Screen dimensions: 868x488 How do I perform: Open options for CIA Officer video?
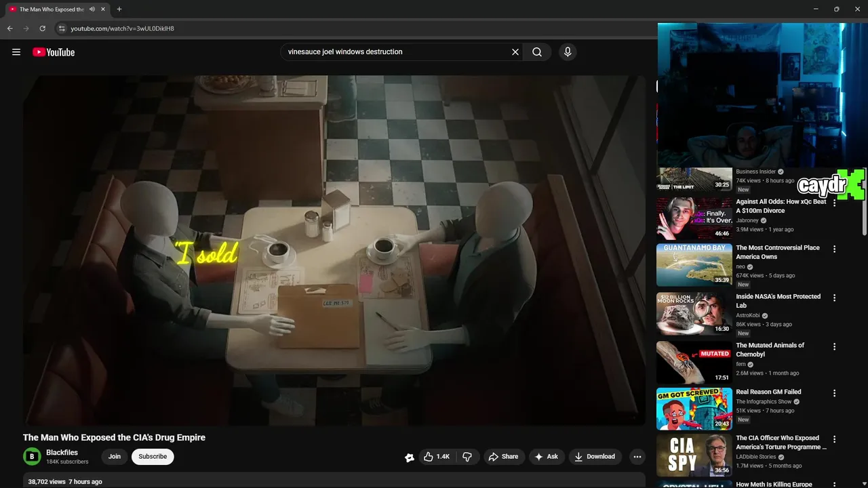click(x=834, y=439)
